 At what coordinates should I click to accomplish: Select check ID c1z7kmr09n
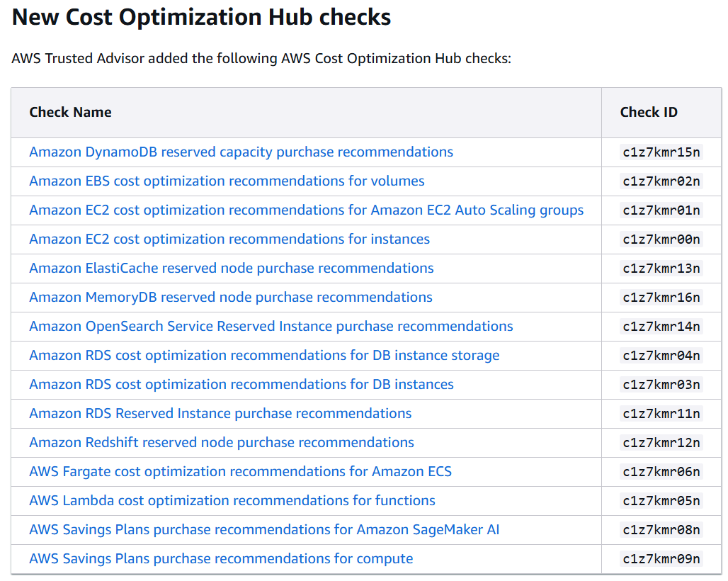(x=661, y=559)
